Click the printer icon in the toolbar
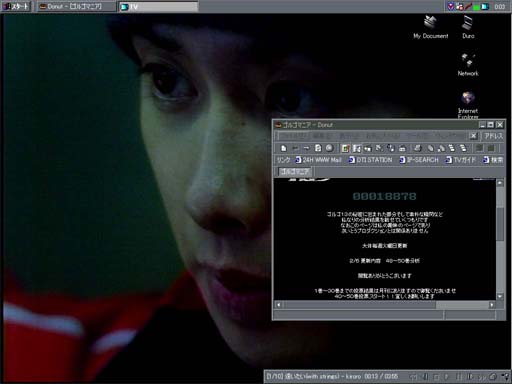The height and width of the screenshot is (384, 512). [418, 148]
